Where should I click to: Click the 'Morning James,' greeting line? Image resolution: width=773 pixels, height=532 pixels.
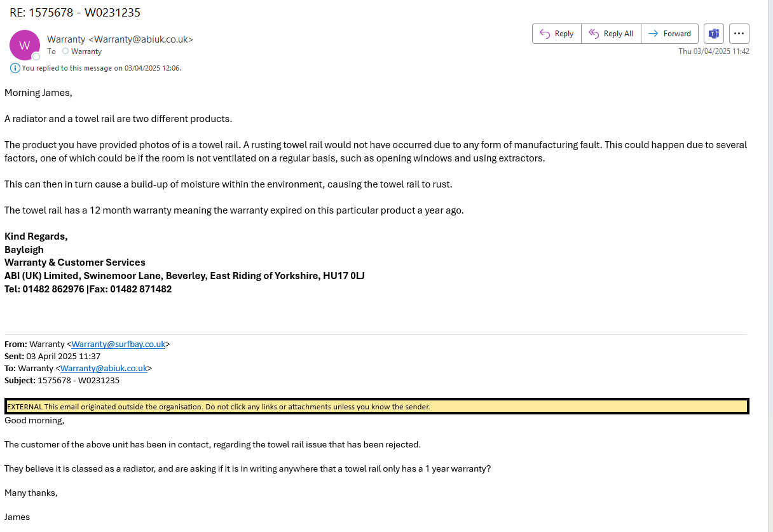pyautogui.click(x=38, y=93)
